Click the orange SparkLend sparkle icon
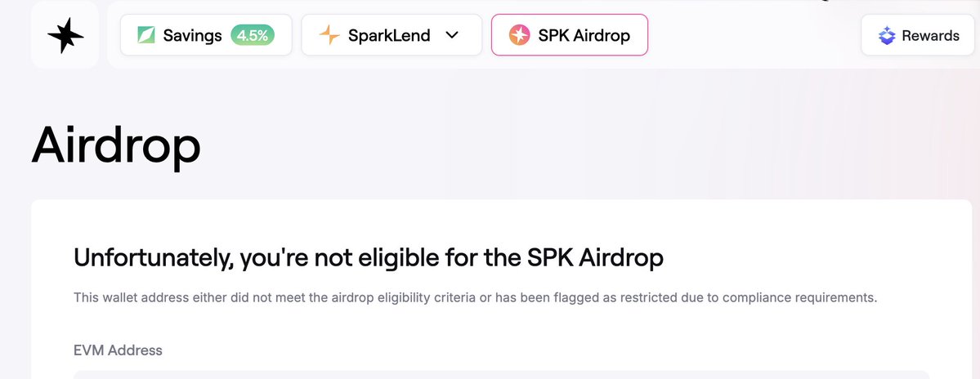Viewport: 980px width, 379px height. [x=329, y=35]
